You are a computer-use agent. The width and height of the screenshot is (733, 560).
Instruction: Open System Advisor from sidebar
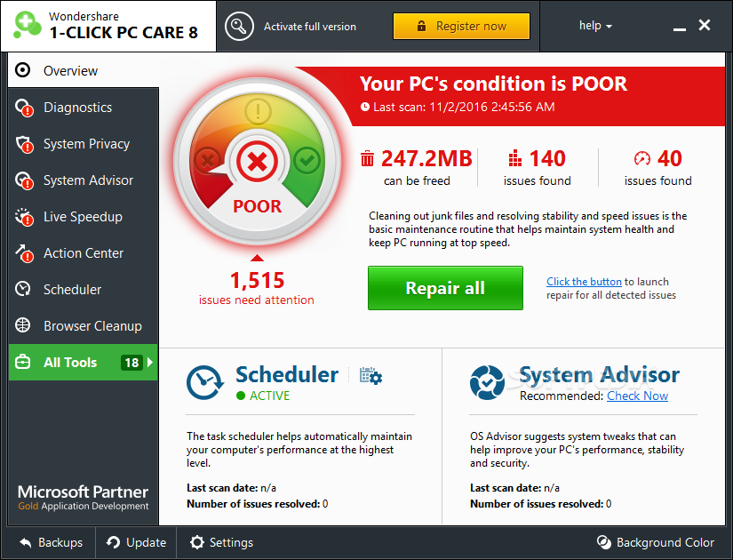click(84, 180)
